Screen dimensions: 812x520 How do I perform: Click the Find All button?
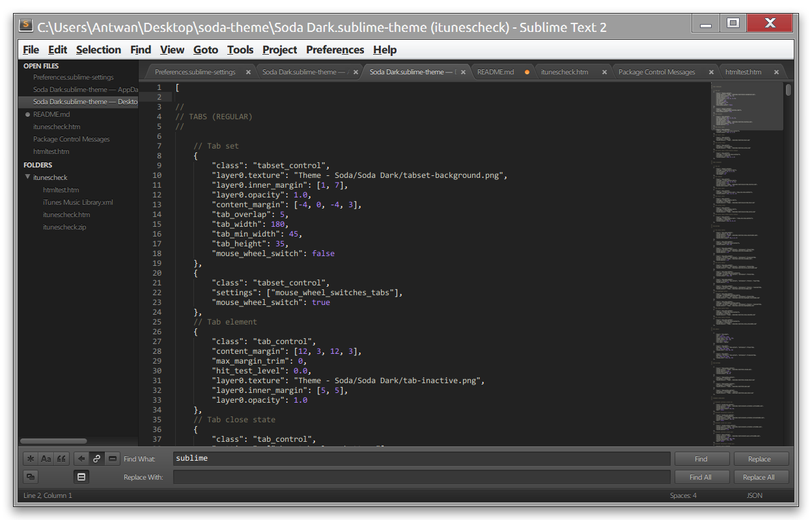coord(701,477)
